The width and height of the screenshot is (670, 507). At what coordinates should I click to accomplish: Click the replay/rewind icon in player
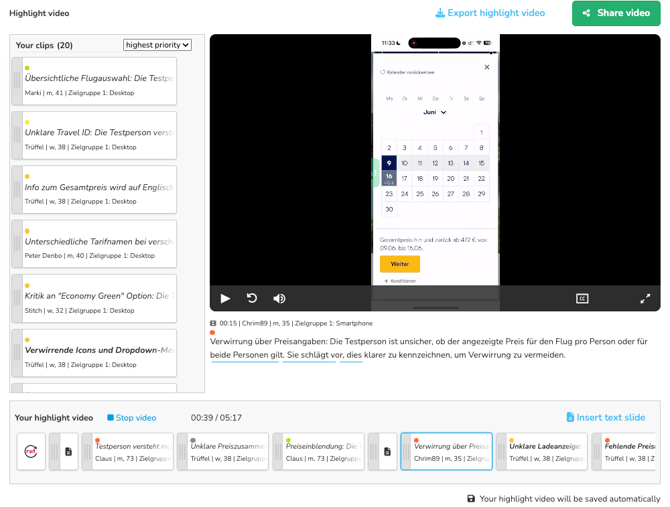252,298
